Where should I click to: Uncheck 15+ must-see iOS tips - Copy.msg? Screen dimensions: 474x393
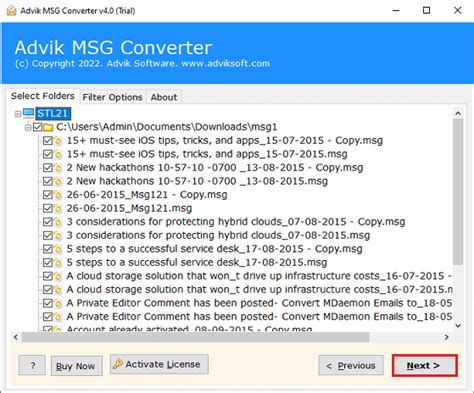pos(48,141)
